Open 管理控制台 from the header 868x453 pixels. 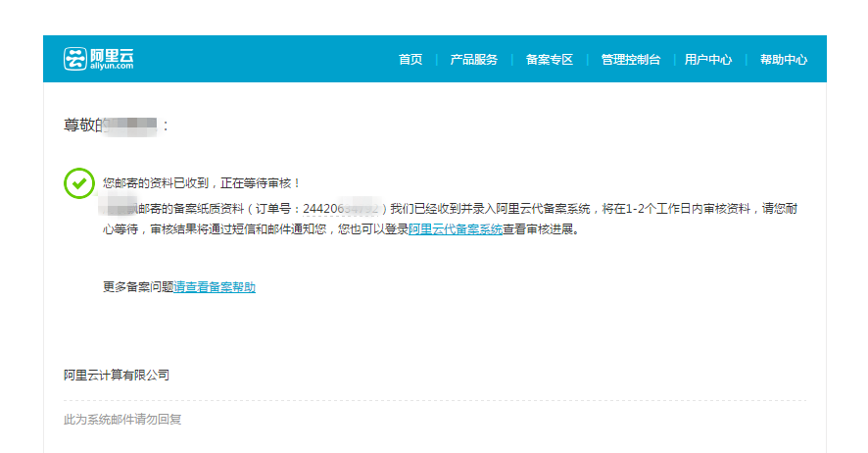[631, 59]
